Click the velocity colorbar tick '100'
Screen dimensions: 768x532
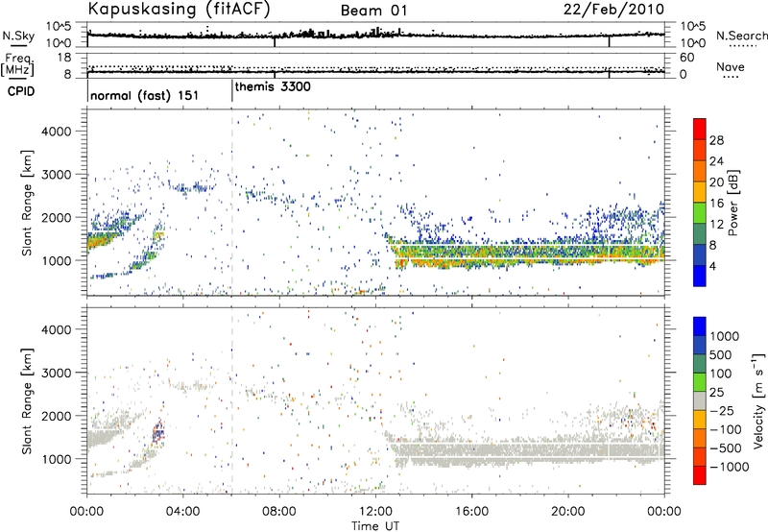tap(721, 374)
